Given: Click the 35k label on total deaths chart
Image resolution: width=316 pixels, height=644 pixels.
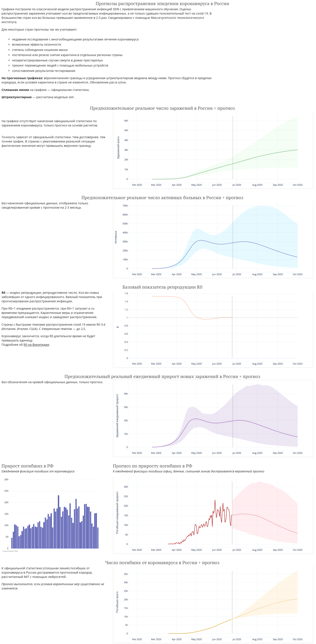Looking at the screenshot, I should [x=126, y=574].
